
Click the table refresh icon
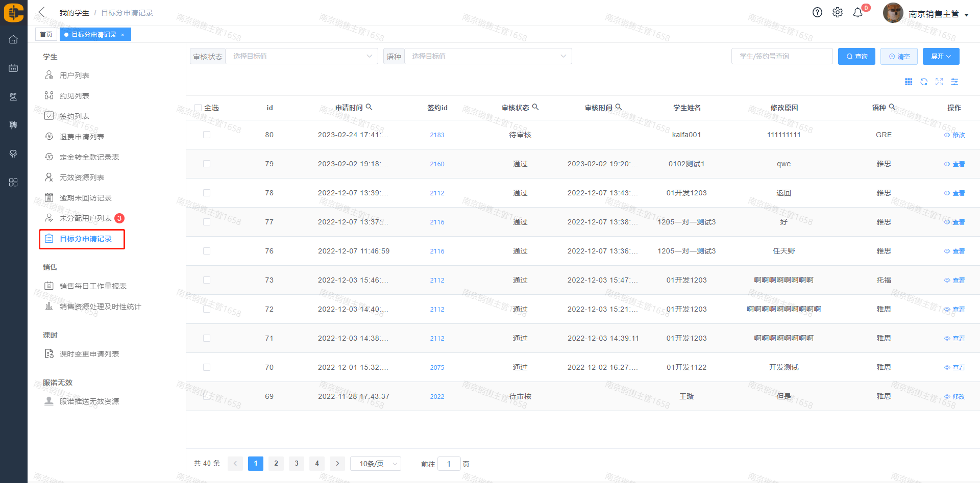click(x=924, y=82)
